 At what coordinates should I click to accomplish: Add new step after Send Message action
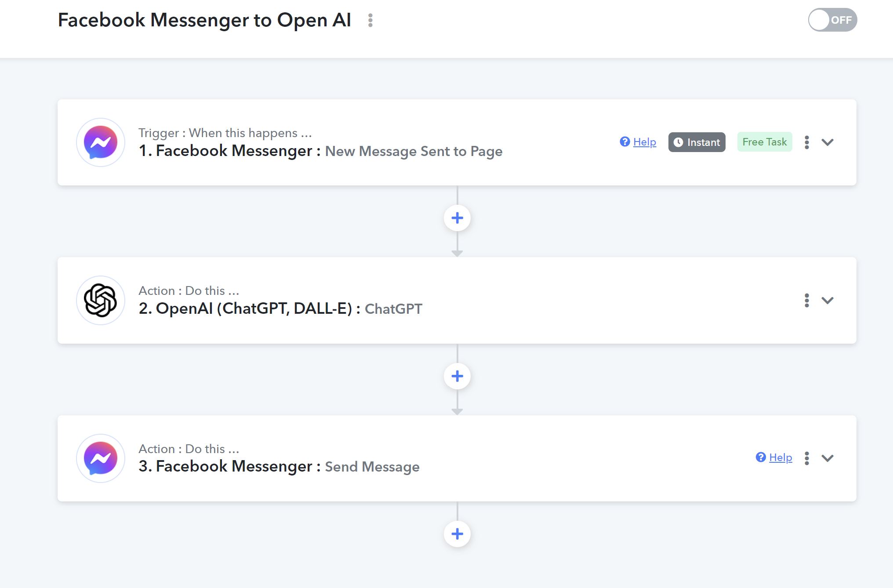coord(457,534)
